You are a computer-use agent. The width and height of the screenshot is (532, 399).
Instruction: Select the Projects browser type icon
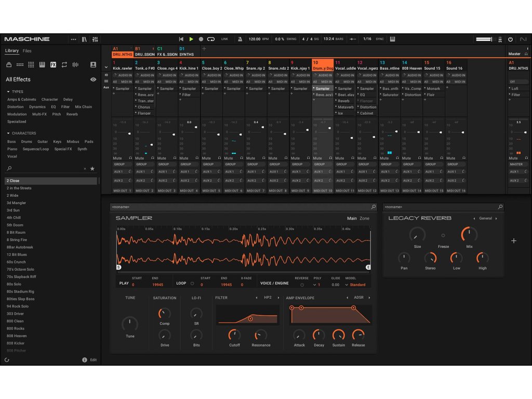pos(9,64)
